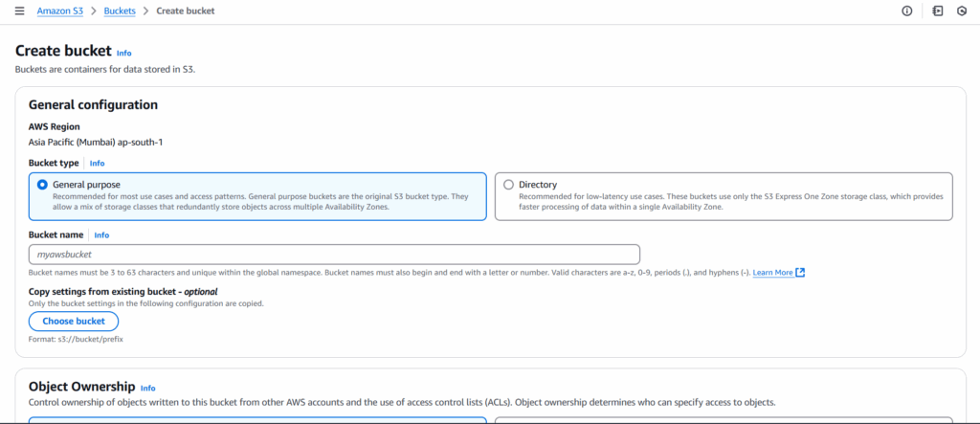Viewport: 980px width, 424px height.
Task: Open the info panel icon in top bar
Action: pyautogui.click(x=907, y=11)
